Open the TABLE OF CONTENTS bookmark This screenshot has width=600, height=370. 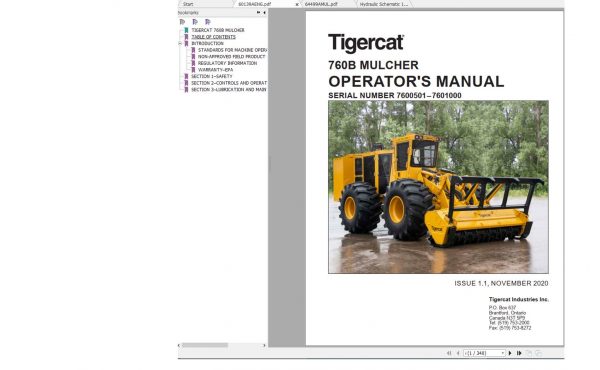coord(214,37)
